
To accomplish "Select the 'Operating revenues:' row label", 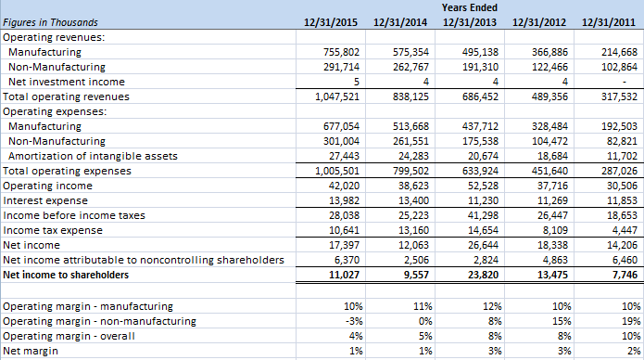I will (x=54, y=37).
